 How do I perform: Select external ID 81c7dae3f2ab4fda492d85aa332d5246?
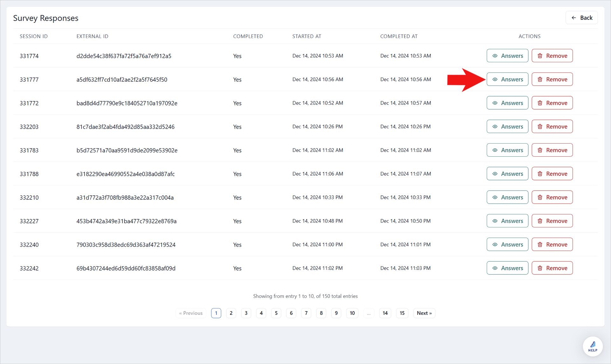(x=126, y=127)
